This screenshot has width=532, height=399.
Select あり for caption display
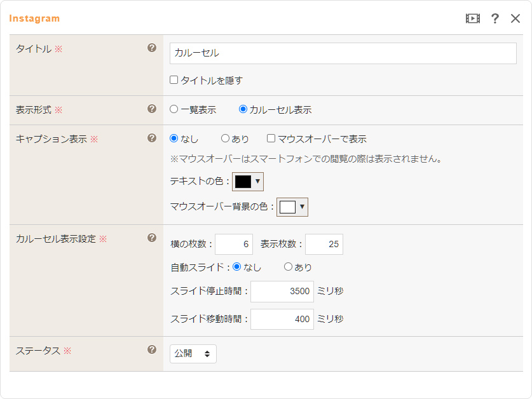pos(225,139)
